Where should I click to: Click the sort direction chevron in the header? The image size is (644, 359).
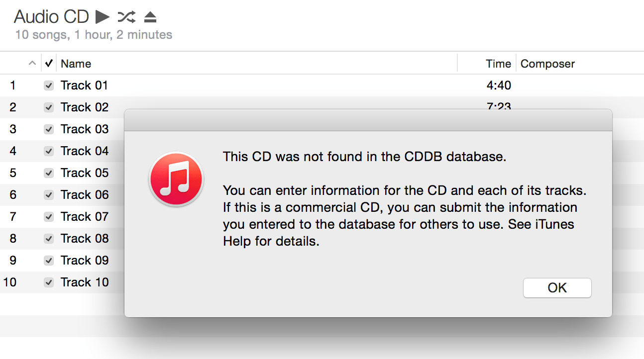[32, 63]
